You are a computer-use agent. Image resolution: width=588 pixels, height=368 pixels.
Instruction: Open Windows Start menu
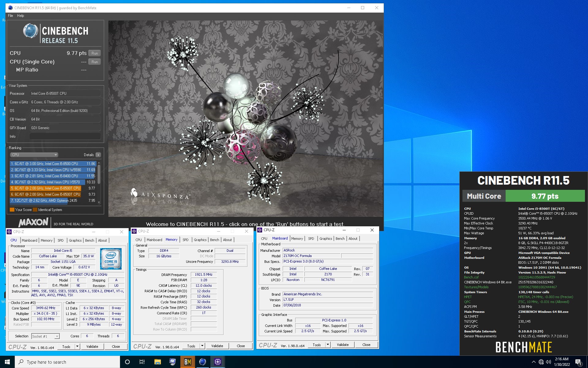(7, 362)
